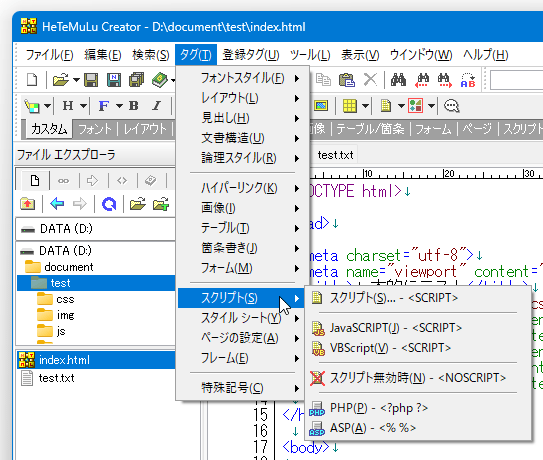Select PHP(P) - <?php ?> entry

pos(418,408)
